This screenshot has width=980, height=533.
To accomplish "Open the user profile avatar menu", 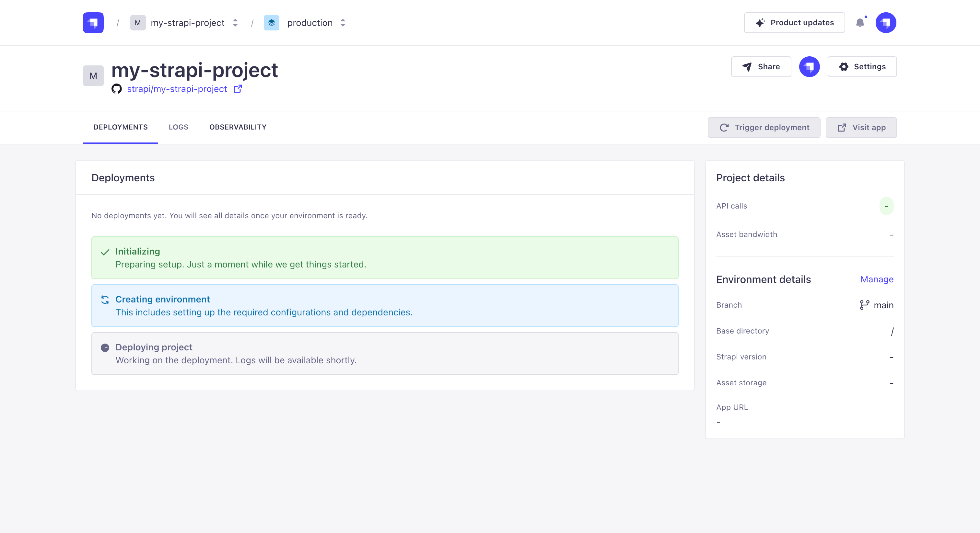I will [x=886, y=23].
